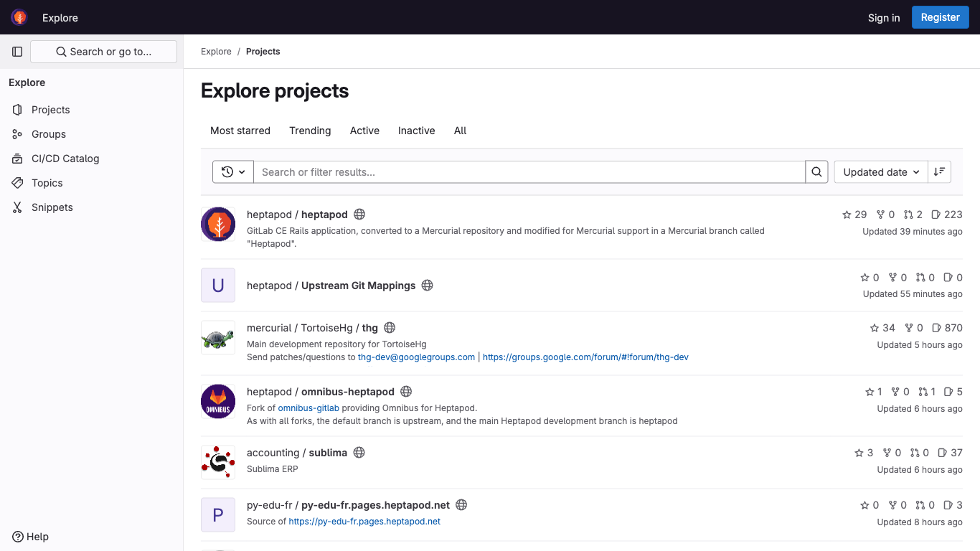Click the omnibus-heptapod avatar
This screenshot has width=980, height=551.
click(218, 402)
